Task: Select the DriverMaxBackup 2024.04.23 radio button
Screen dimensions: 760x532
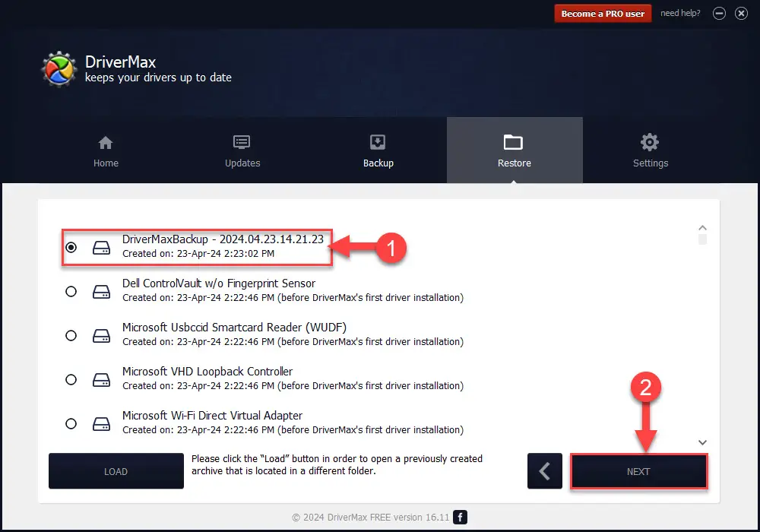Action: click(71, 248)
